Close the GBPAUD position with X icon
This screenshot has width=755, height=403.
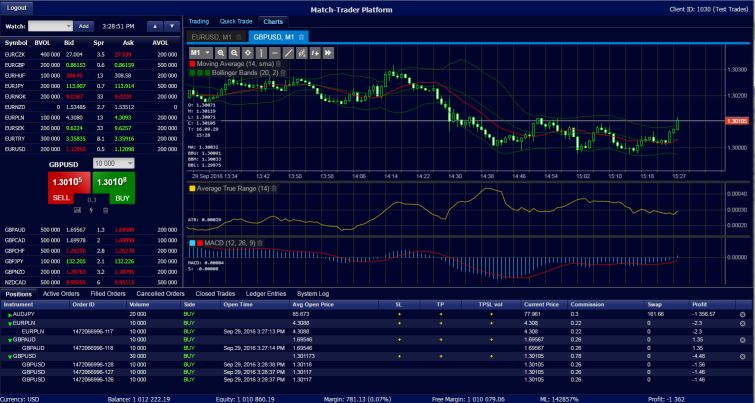point(742,340)
